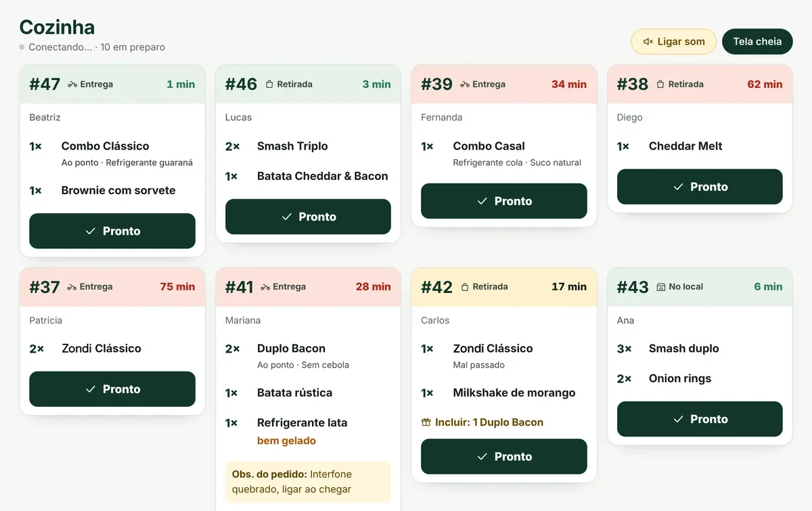Click the '17 min' timer on order #42
This screenshot has height=511, width=812.
coord(569,287)
